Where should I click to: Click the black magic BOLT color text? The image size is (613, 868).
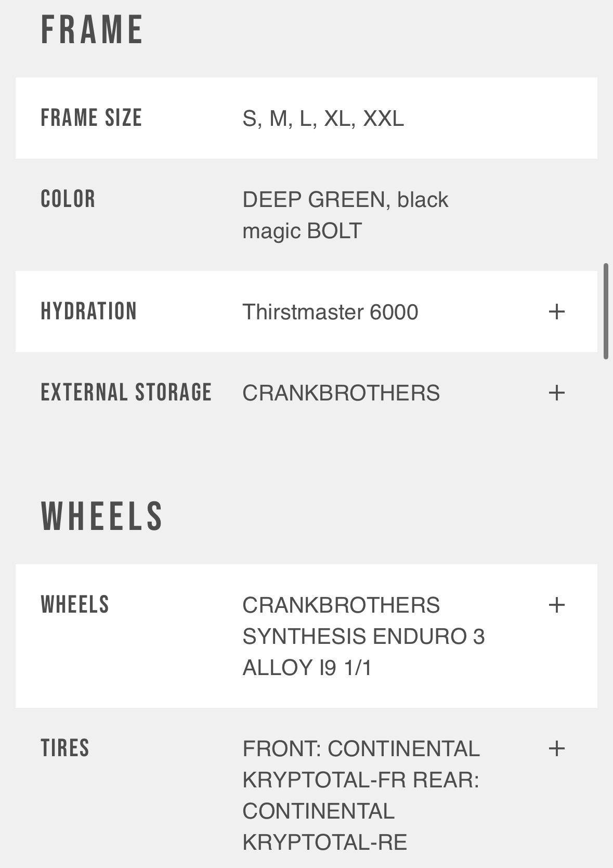302,231
